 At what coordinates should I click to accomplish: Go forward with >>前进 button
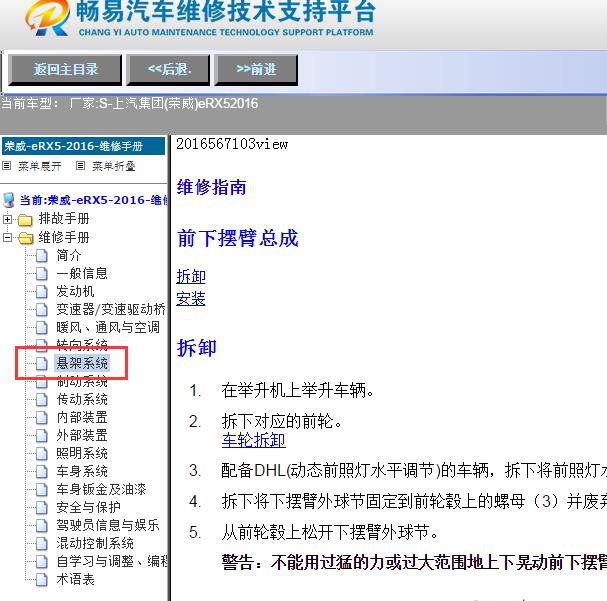click(256, 70)
